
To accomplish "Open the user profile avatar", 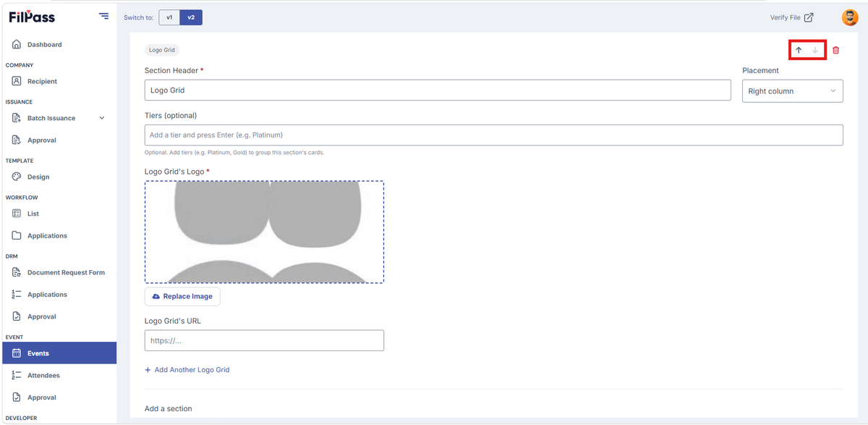I will pyautogui.click(x=849, y=17).
